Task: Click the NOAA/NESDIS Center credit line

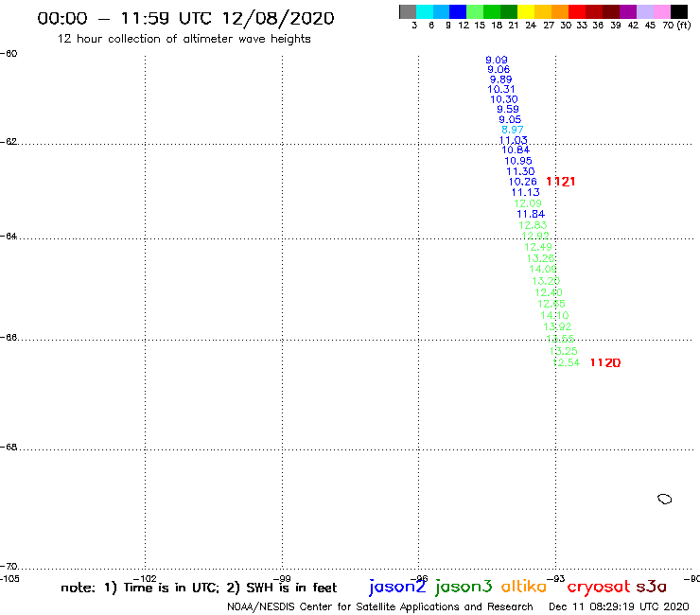Action: click(380, 607)
